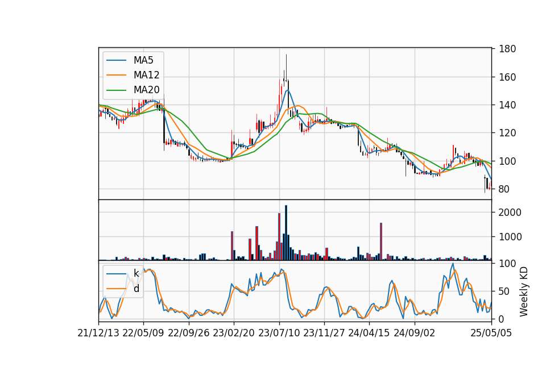Click the 22/09/26 date label
Viewport: 546px width, 392px height.
click(189, 333)
